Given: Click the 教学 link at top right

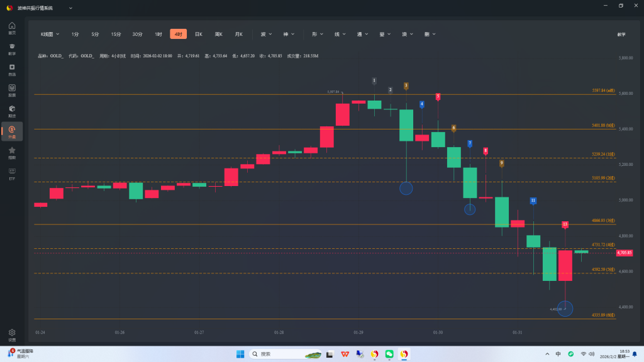Looking at the screenshot, I should pos(621,34).
